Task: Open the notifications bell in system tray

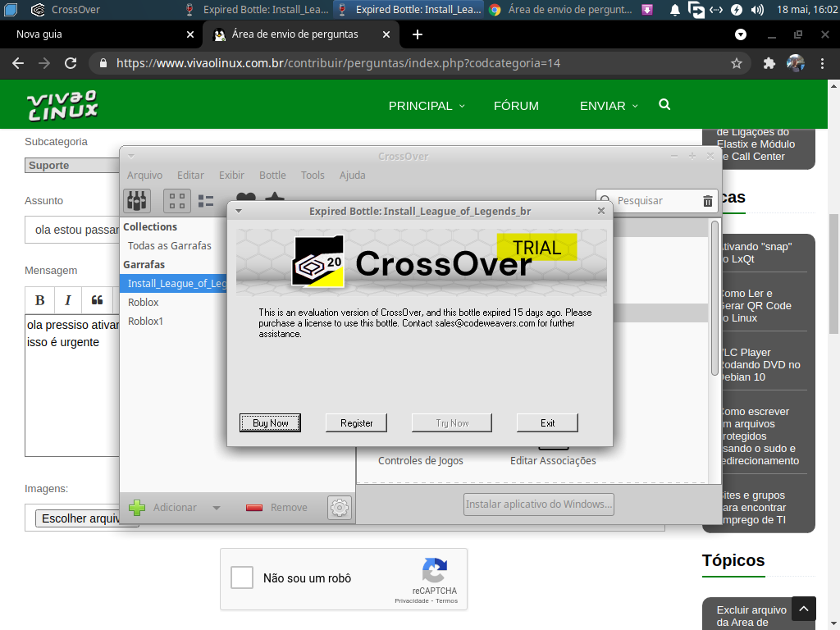Action: 675,10
